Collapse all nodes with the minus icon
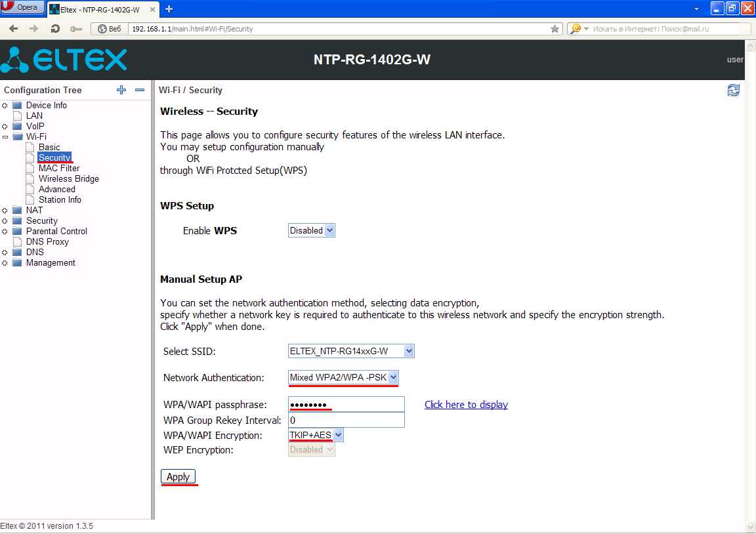 [x=140, y=90]
